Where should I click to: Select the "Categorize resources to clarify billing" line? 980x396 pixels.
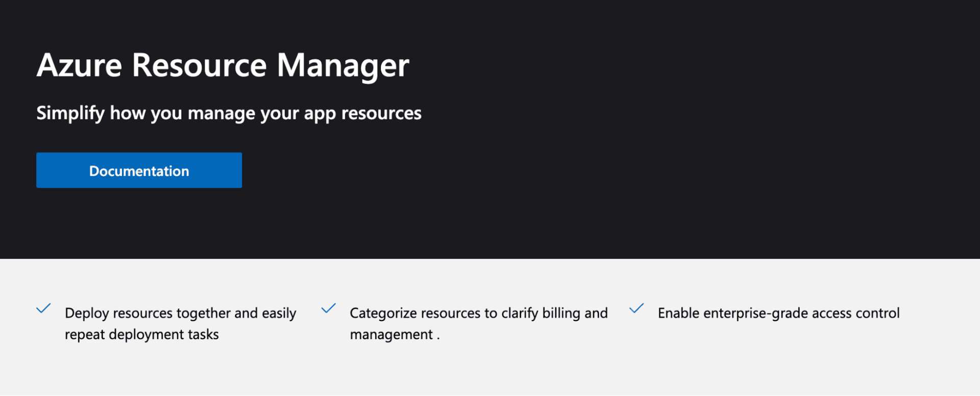tap(478, 313)
